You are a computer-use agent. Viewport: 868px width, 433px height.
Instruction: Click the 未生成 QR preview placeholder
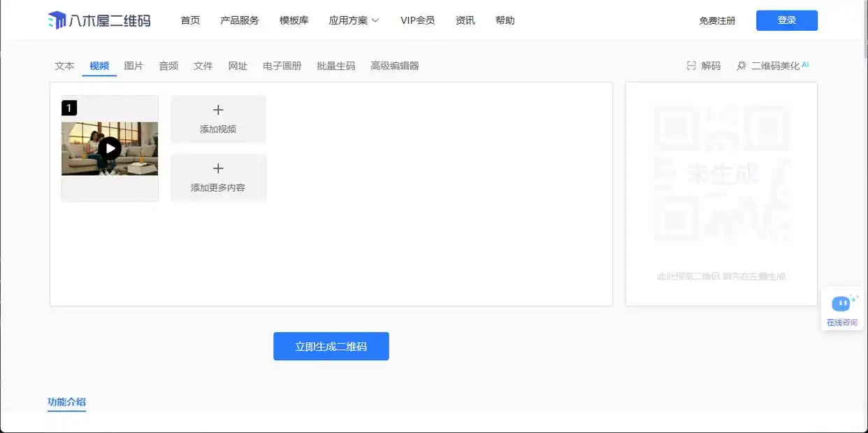pyautogui.click(x=722, y=174)
